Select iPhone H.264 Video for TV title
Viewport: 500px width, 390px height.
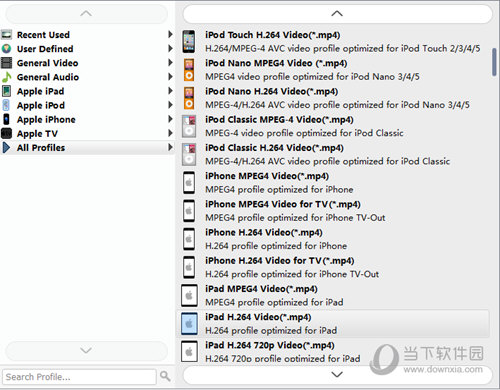point(280,260)
